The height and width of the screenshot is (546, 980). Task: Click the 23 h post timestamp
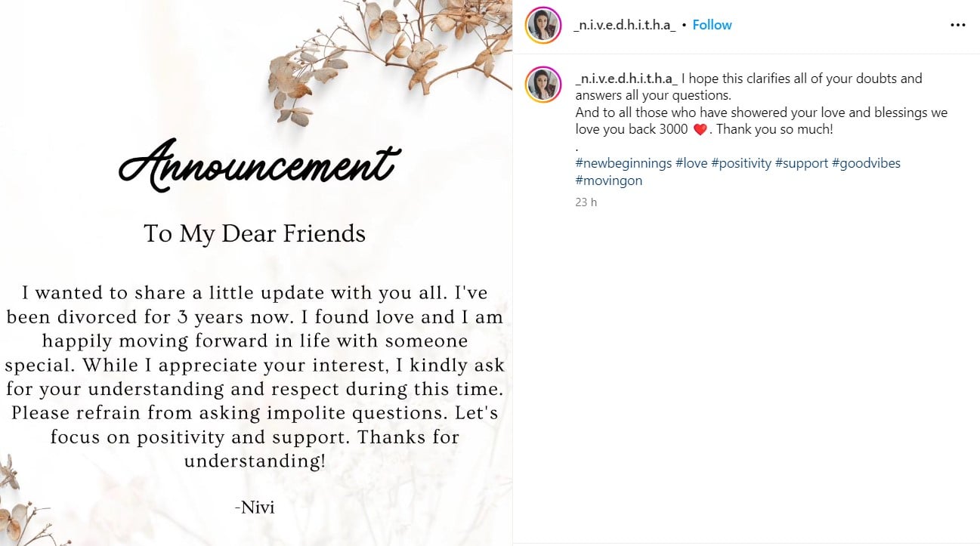(x=586, y=202)
